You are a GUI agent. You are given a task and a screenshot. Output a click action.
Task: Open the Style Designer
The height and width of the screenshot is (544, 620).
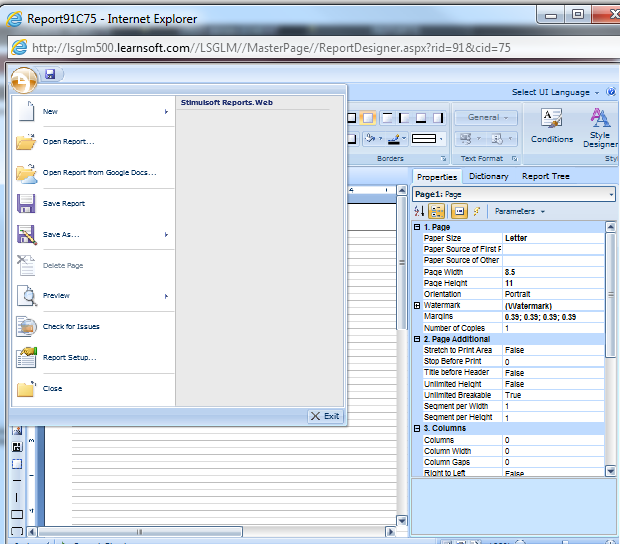[x=600, y=128]
